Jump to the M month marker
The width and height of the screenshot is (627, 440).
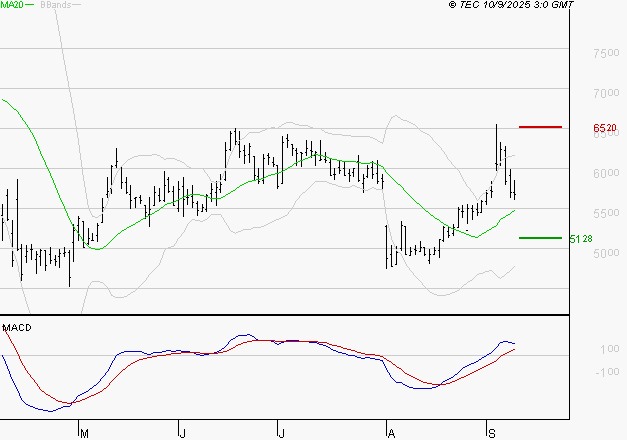[84, 433]
